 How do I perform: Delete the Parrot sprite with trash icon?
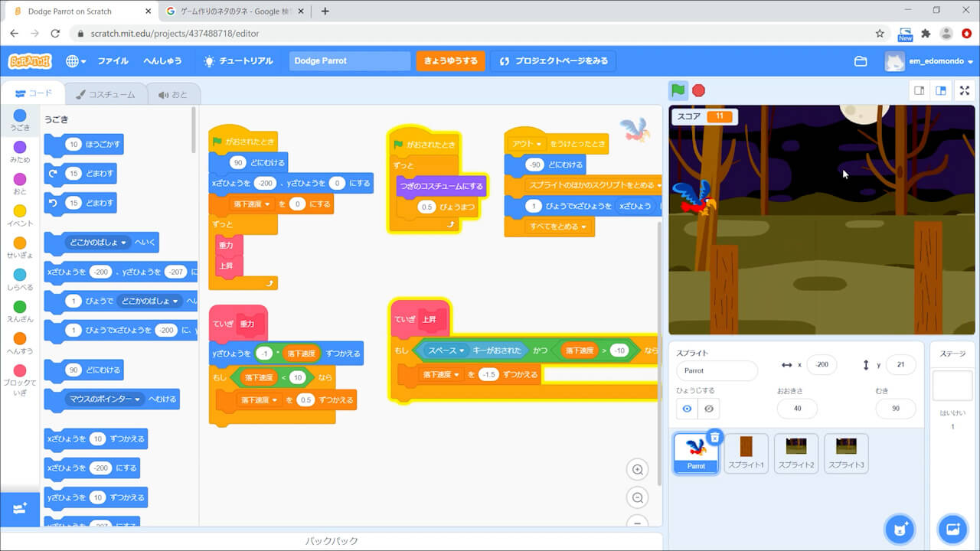[714, 437]
